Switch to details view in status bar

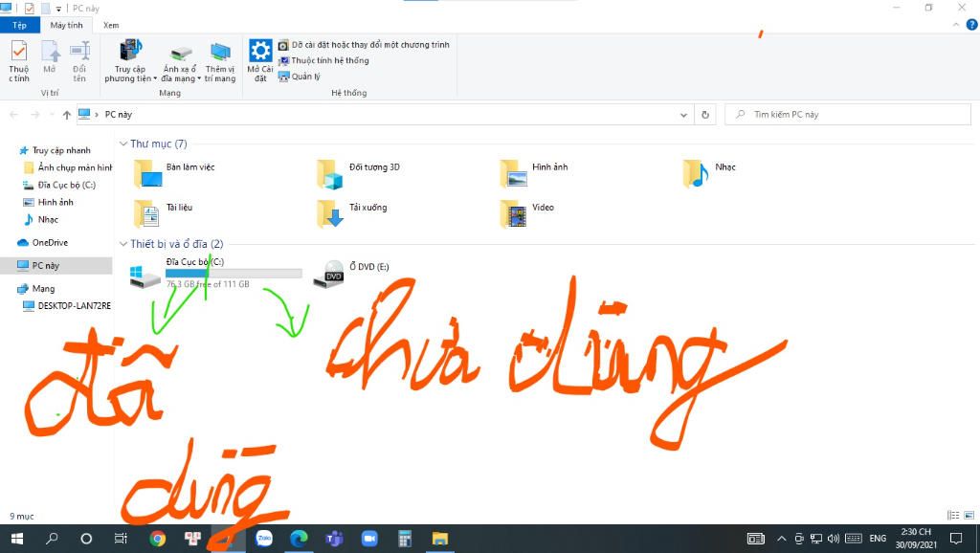click(x=953, y=515)
